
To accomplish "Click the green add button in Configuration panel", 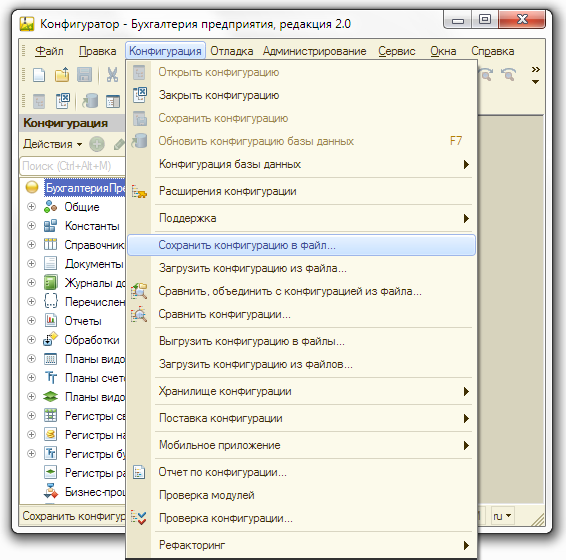I will point(97,144).
